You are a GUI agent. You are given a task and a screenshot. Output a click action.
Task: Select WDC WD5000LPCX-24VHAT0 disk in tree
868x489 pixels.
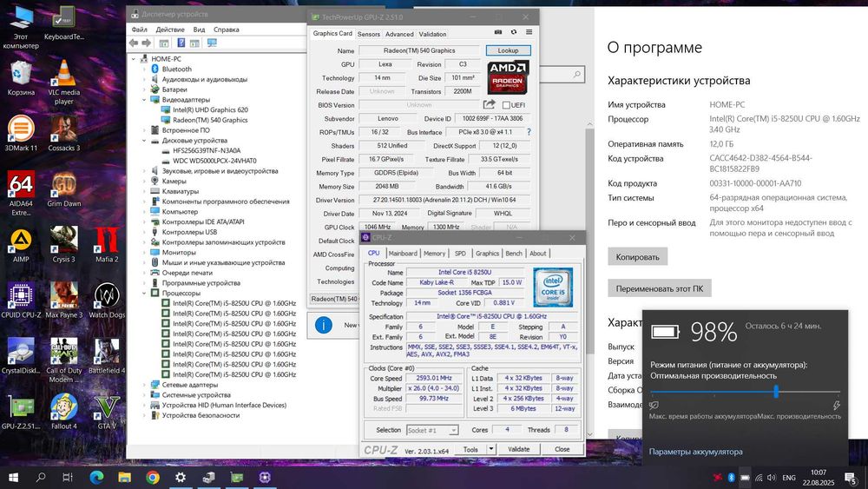[x=214, y=161]
